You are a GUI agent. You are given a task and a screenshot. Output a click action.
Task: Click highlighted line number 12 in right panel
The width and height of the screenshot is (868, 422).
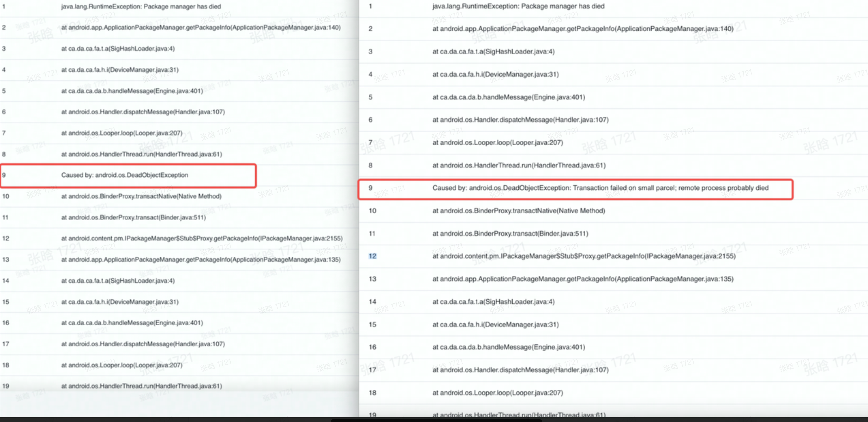pyautogui.click(x=372, y=256)
